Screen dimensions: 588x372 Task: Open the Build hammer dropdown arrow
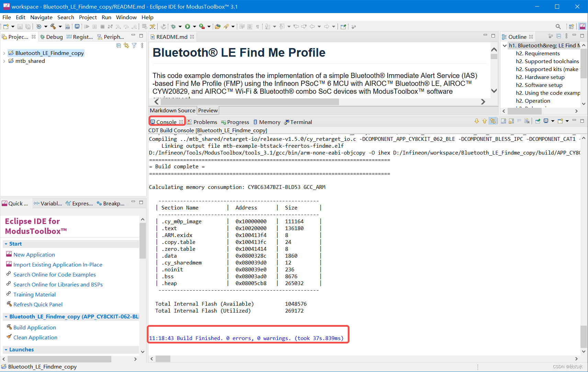tap(60, 26)
